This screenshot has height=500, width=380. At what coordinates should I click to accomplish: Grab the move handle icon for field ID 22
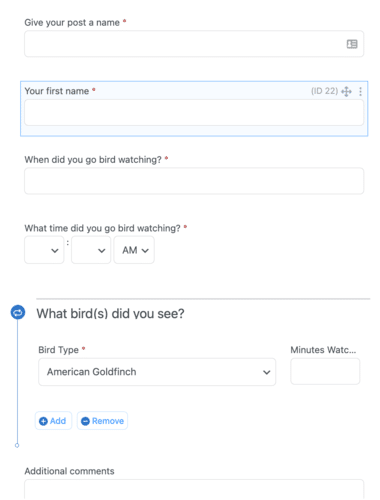(346, 91)
